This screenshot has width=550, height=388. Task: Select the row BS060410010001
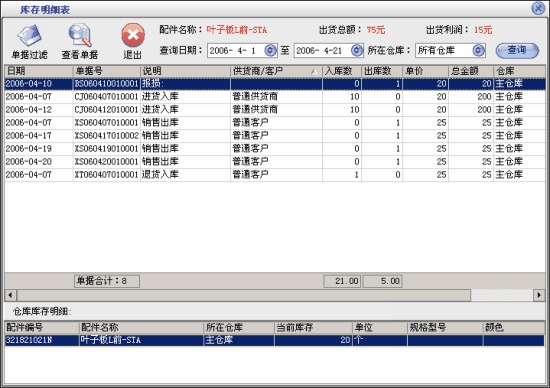click(275, 84)
